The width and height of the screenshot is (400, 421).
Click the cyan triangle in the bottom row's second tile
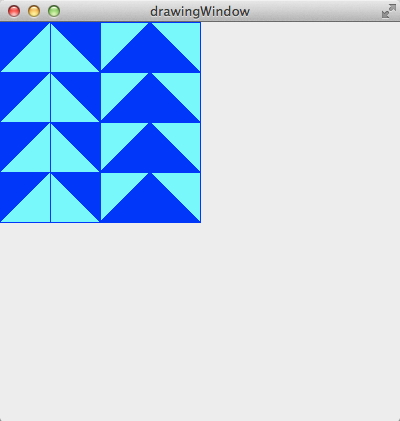[67, 205]
